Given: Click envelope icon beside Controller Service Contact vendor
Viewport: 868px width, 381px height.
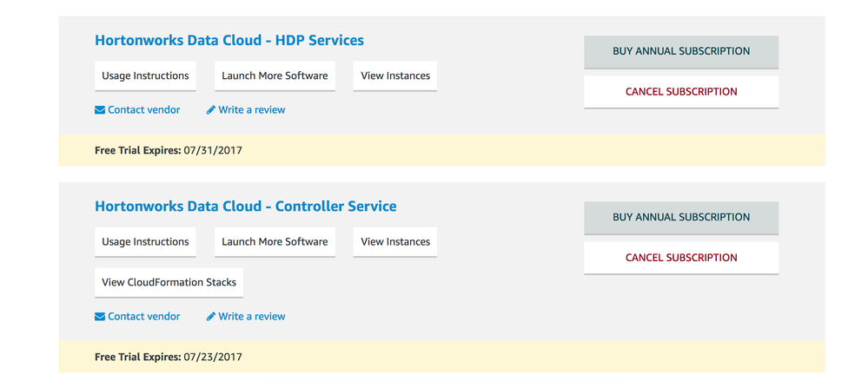Looking at the screenshot, I should coord(100,317).
